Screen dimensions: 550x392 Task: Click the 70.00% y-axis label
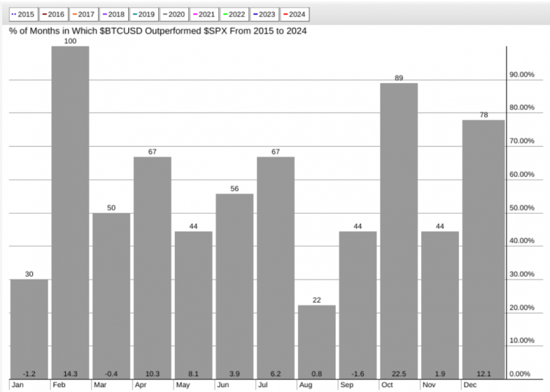521,141
